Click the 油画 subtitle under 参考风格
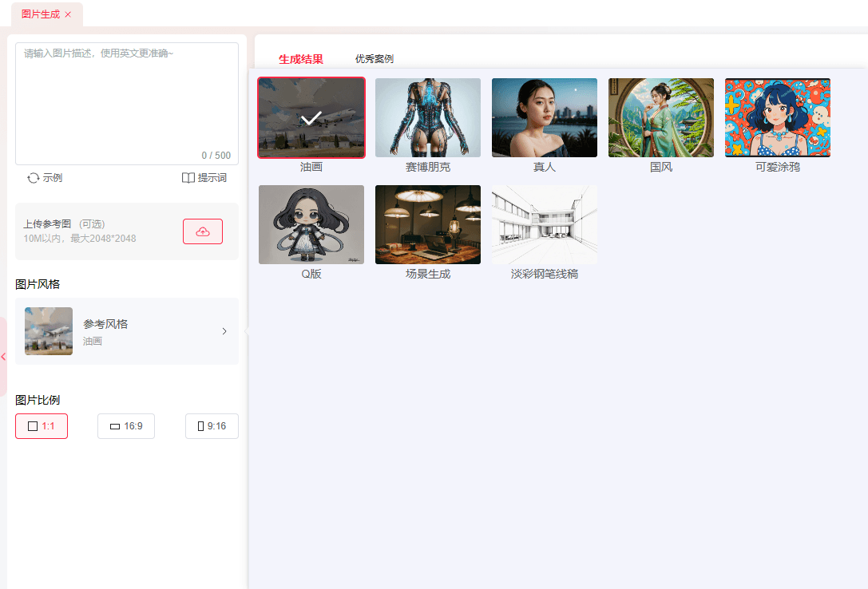Screen dimensions: 868x589 93,342
